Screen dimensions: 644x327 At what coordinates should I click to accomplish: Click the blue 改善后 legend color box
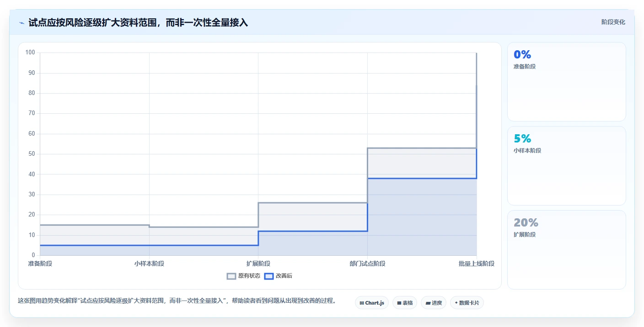click(269, 276)
